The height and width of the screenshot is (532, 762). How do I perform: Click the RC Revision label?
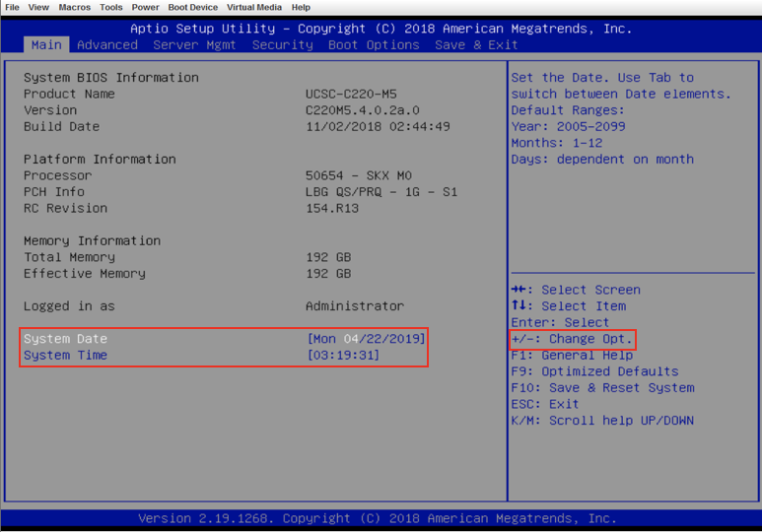coord(66,208)
